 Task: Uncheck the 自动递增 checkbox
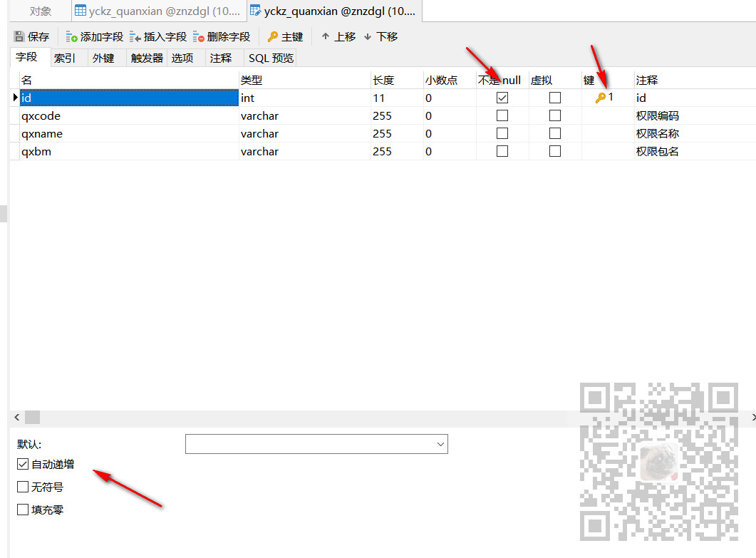click(x=23, y=464)
